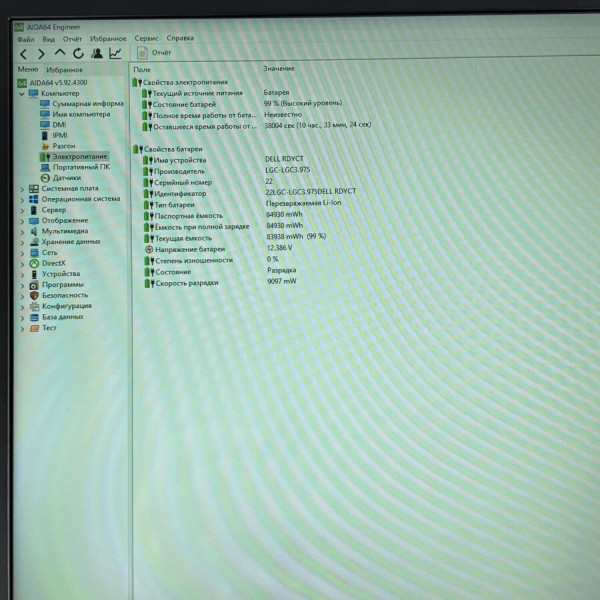Go up one level with Up arrow

(60, 53)
